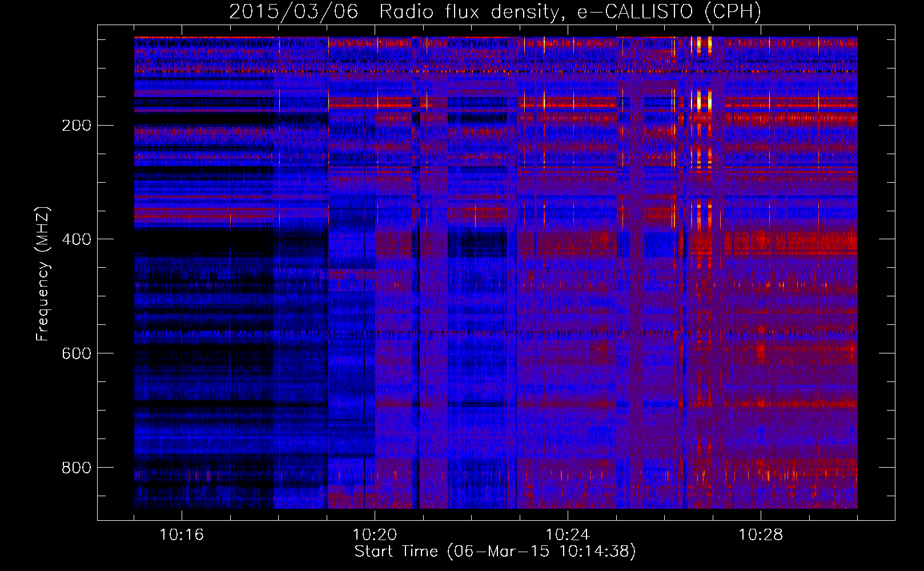Click the 400 frequency tick label
Viewport: 924px width, 571px height.
tap(77, 239)
